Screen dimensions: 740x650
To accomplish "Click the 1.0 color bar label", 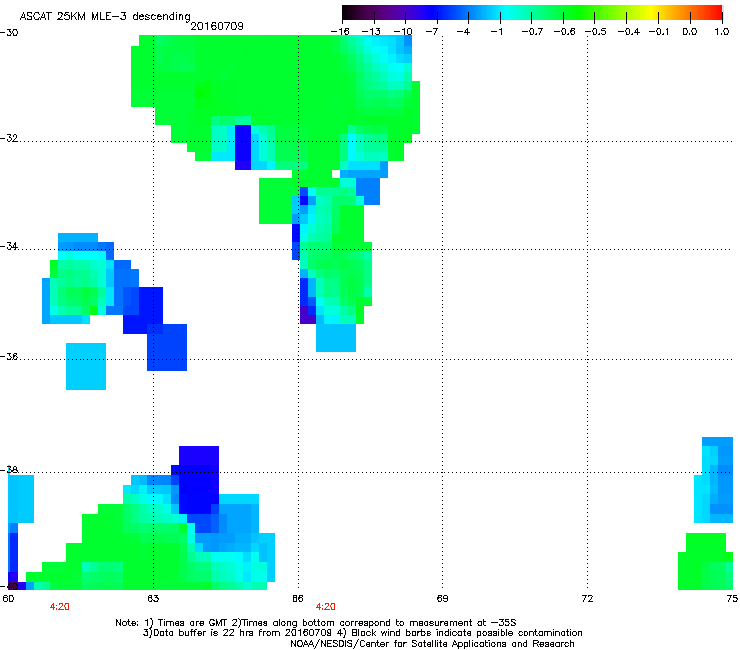I will (722, 32).
